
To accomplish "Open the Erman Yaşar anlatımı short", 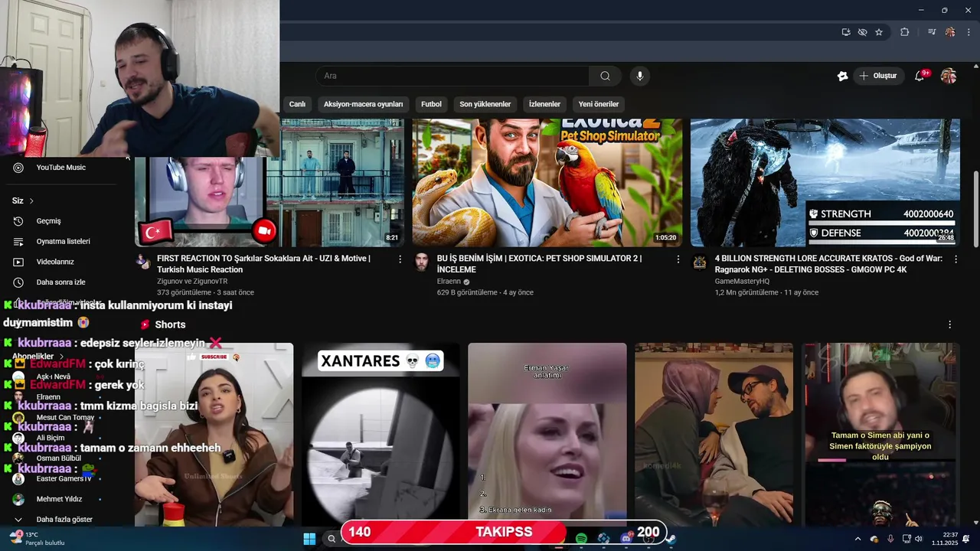I will coord(547,435).
